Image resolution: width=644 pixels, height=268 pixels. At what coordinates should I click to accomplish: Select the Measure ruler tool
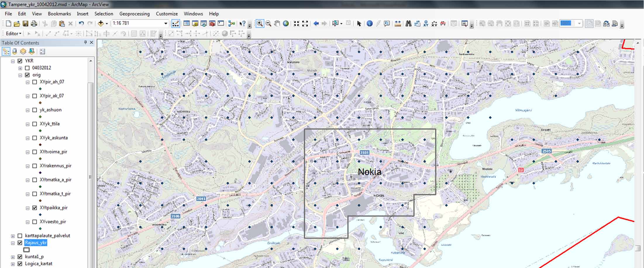pos(398,23)
